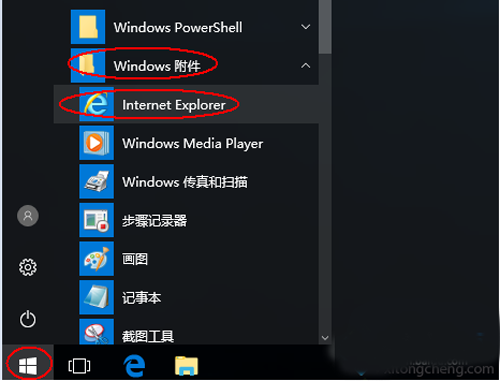Screen dimensions: 500x381
Task: Select "截图工具" text entry
Action: (148, 336)
